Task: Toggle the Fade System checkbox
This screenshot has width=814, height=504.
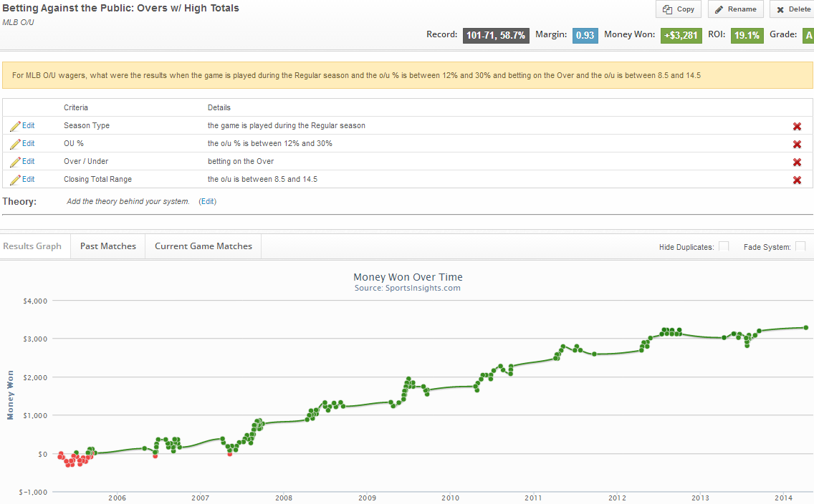Action: [800, 246]
